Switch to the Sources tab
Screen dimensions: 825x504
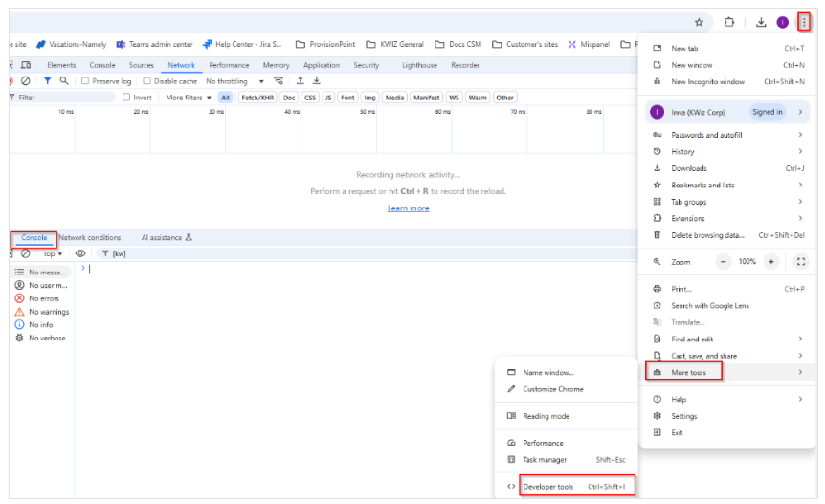(x=141, y=65)
